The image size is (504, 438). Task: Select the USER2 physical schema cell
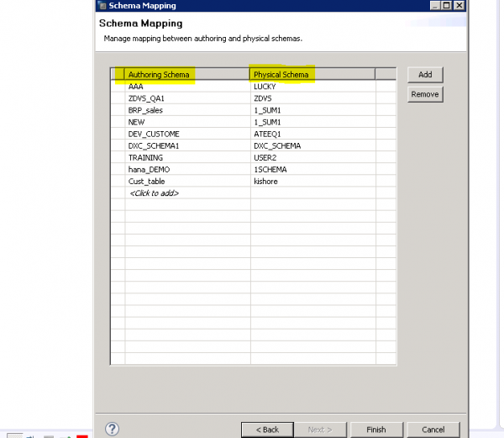(x=313, y=157)
